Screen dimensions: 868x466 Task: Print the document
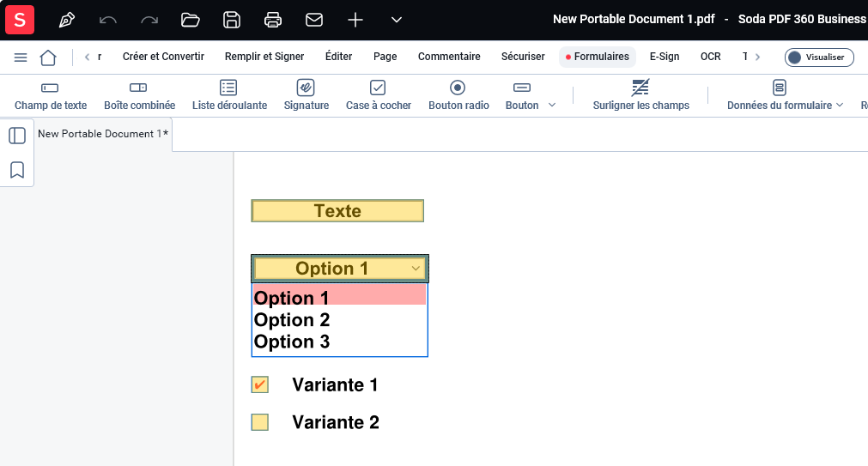click(x=273, y=20)
